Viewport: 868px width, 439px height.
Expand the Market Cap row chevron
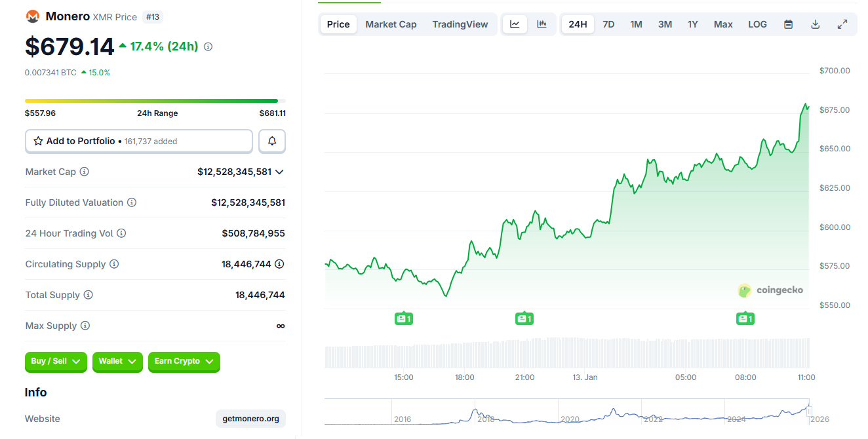coord(280,172)
